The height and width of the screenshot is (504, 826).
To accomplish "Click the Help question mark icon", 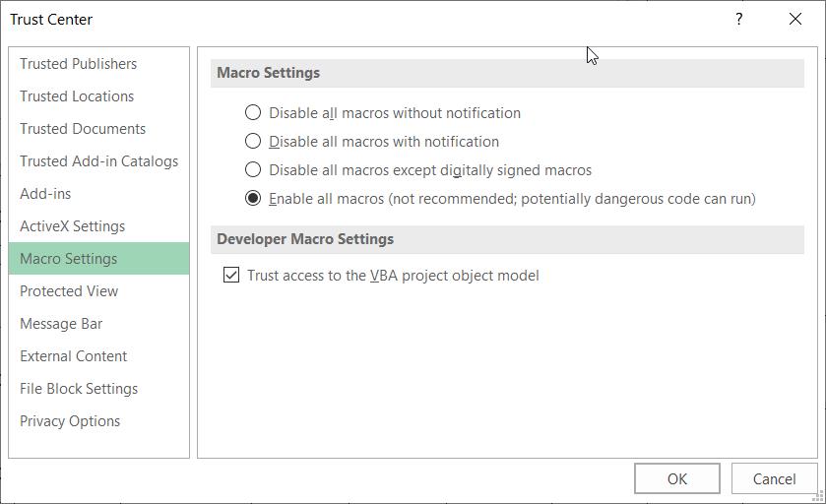I will [739, 19].
